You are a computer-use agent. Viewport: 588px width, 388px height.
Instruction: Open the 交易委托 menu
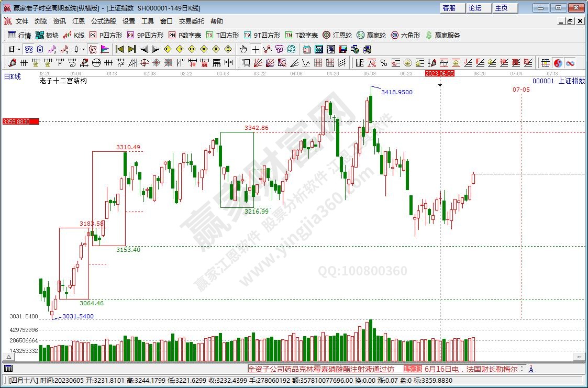tap(192, 21)
